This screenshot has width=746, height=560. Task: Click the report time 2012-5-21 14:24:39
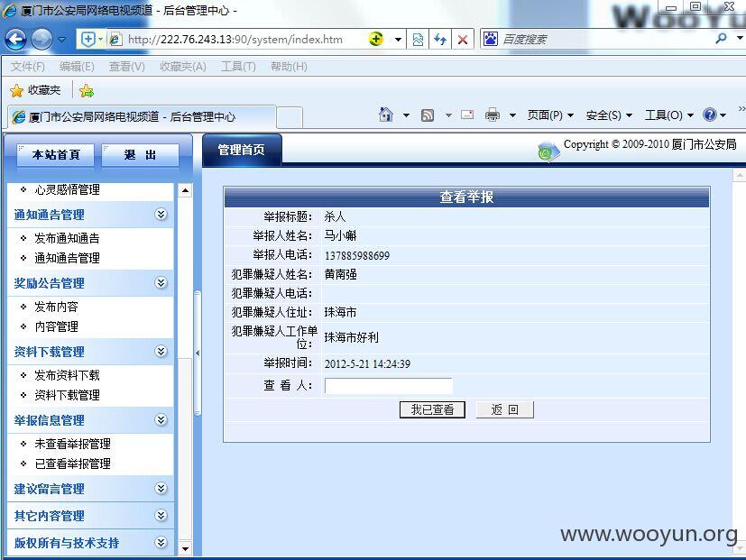pos(367,364)
